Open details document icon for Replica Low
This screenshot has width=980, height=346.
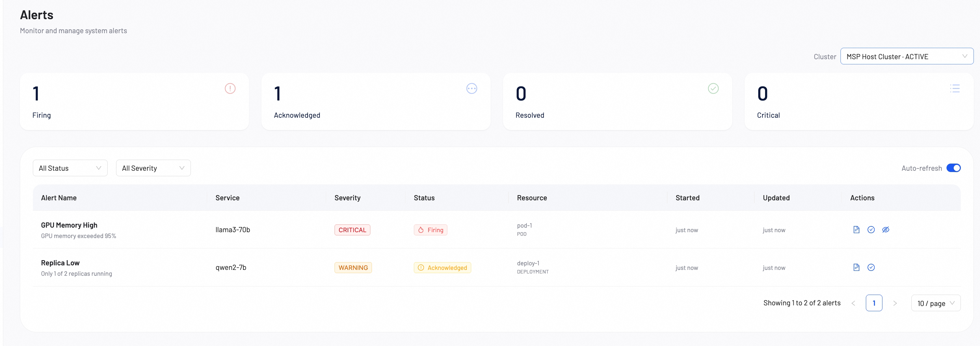point(856,267)
